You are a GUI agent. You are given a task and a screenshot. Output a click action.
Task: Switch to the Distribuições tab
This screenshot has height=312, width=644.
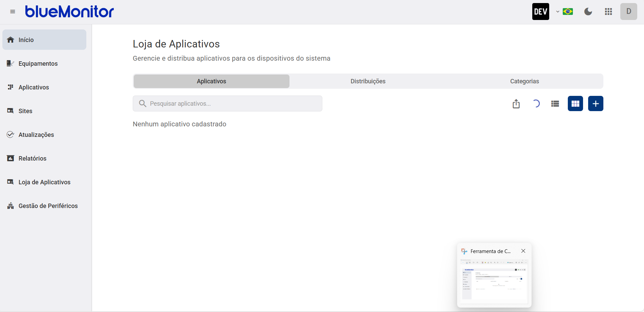(368, 81)
